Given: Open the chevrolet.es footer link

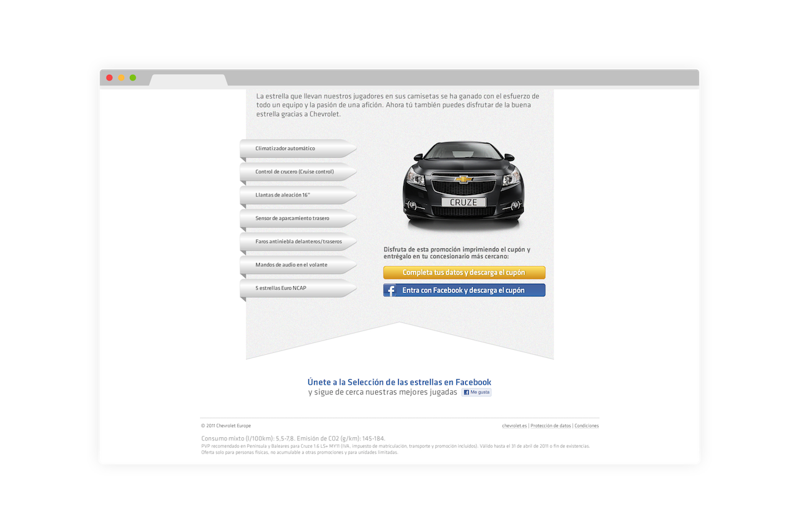Looking at the screenshot, I should 514,426.
